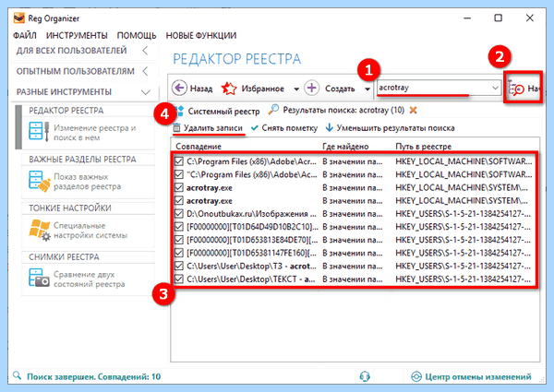The height and width of the screenshot is (392, 554).
Task: Open Важные разделы реестра broom icon
Action: pyautogui.click(x=40, y=181)
